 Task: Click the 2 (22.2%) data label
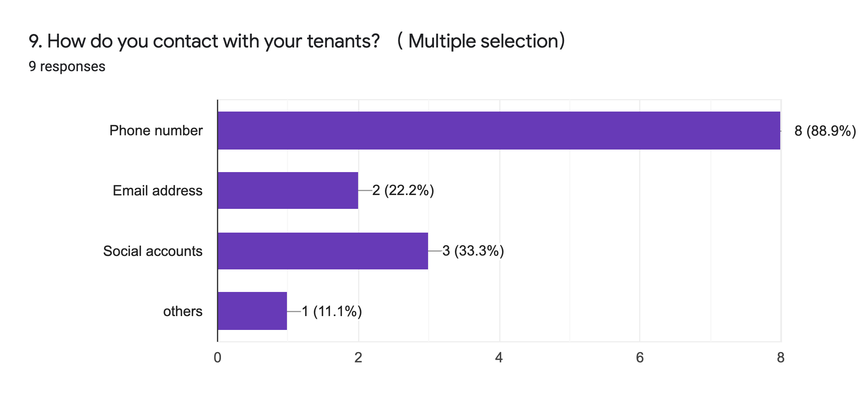click(403, 191)
